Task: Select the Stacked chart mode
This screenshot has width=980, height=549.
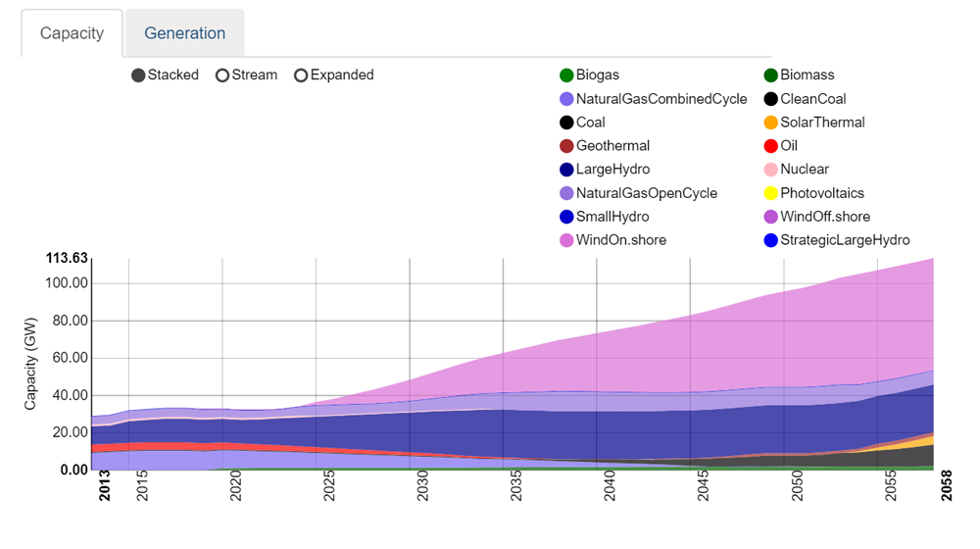Action: coord(139,75)
